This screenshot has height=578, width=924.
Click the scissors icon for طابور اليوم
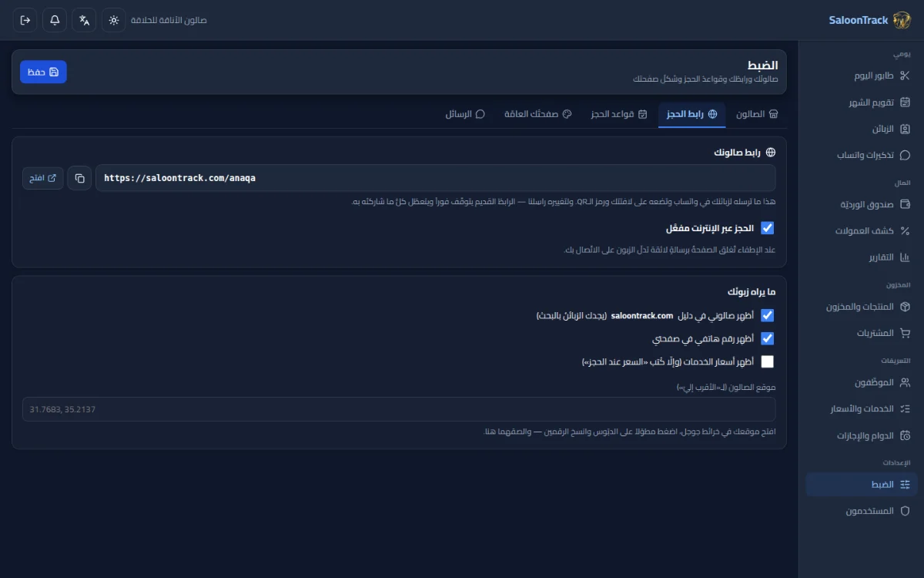click(905, 76)
